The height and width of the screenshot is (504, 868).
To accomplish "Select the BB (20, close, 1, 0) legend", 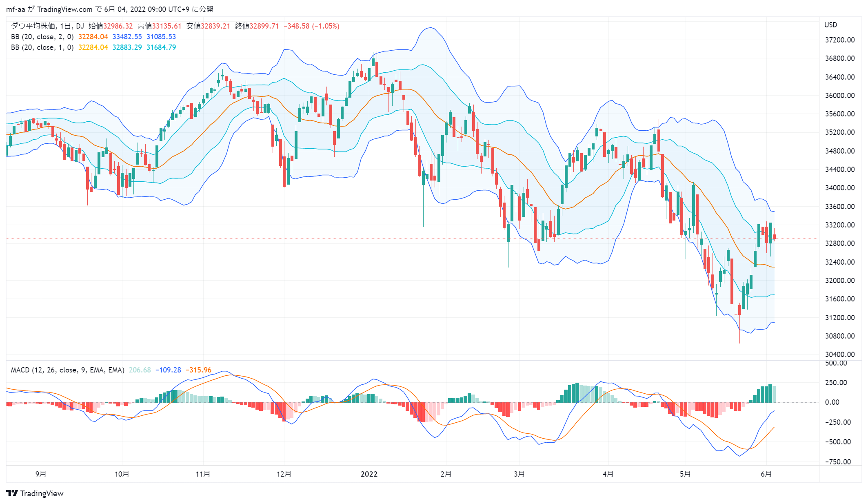I will click(42, 47).
